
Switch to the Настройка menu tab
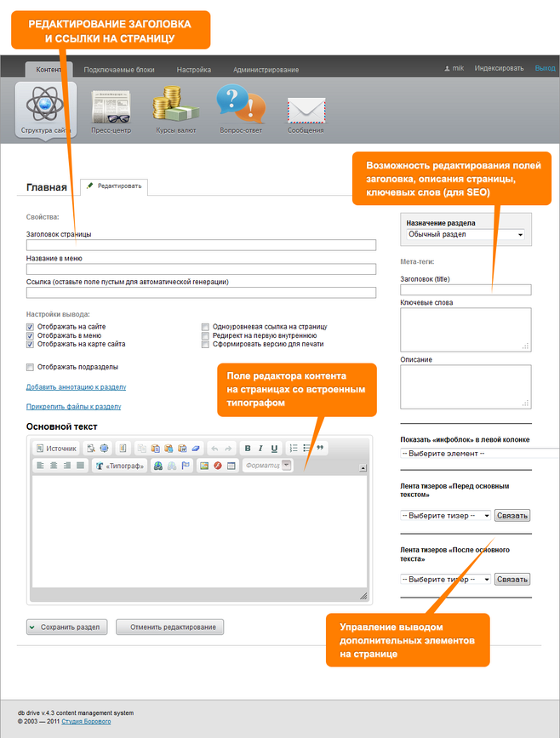(x=193, y=70)
